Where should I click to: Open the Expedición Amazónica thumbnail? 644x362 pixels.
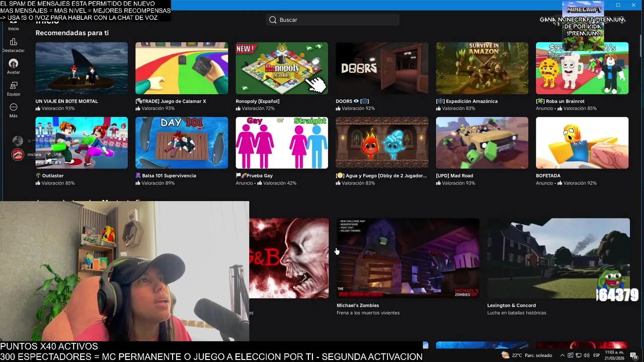[482, 68]
